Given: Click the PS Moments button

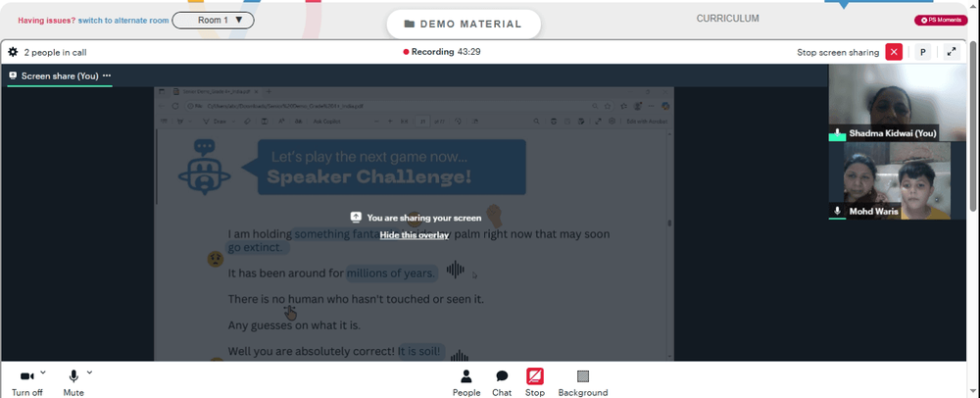Looking at the screenshot, I should click(x=941, y=20).
